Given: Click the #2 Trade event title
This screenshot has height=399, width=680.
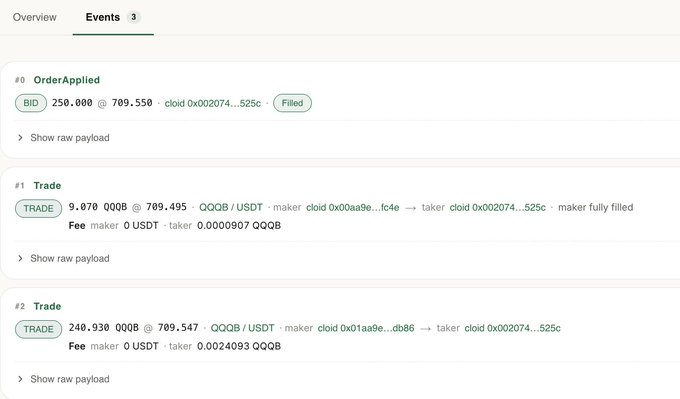Looking at the screenshot, I should pos(47,306).
